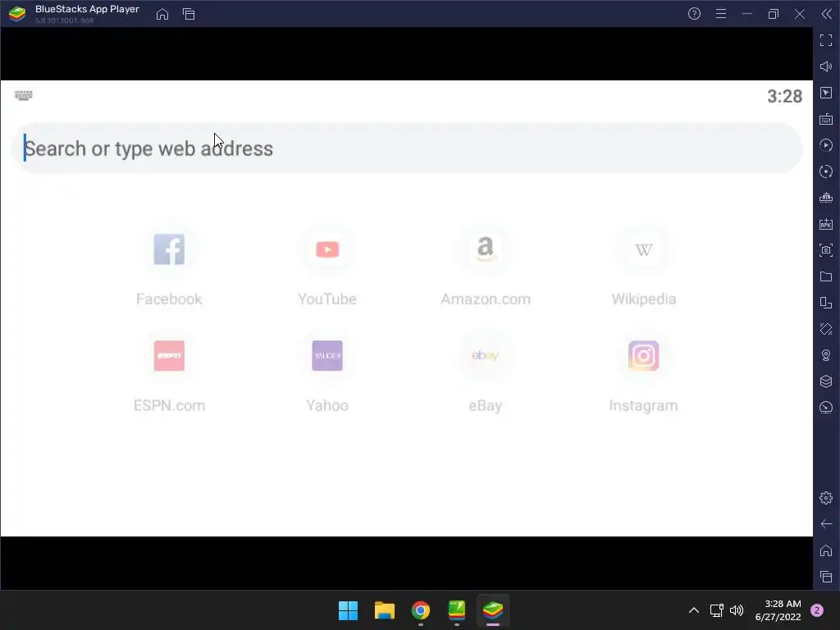The image size is (840, 630).
Task: Switch to Google Chrome in the taskbar
Action: [x=421, y=610]
